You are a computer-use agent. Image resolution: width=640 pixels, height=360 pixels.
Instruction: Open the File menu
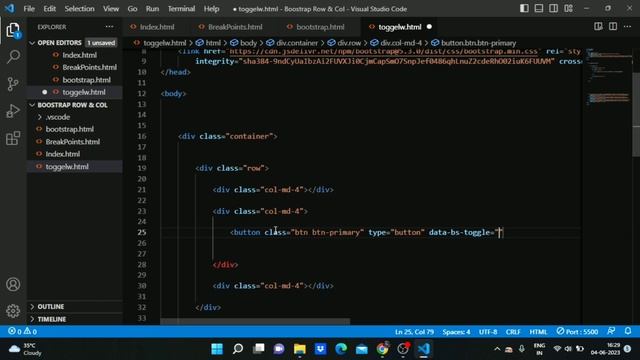coord(29,9)
